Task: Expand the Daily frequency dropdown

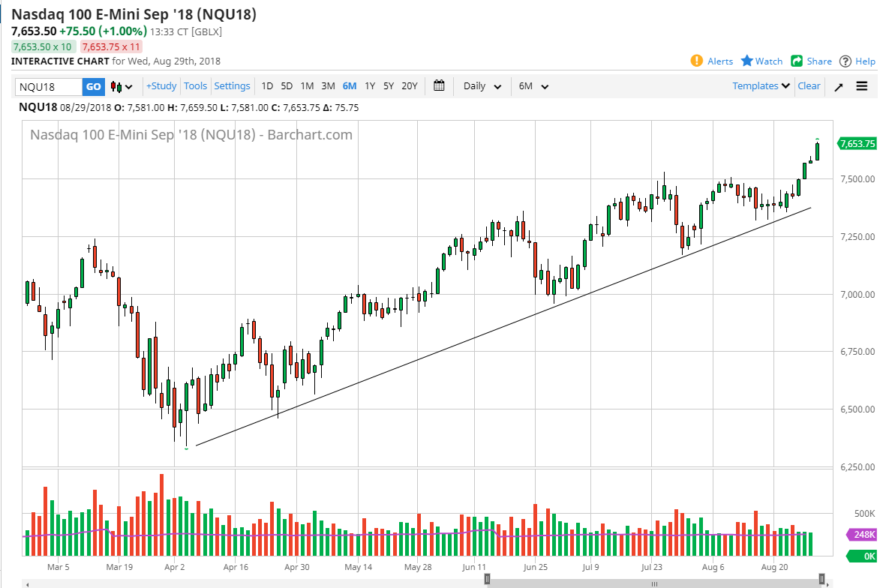Action: point(482,85)
